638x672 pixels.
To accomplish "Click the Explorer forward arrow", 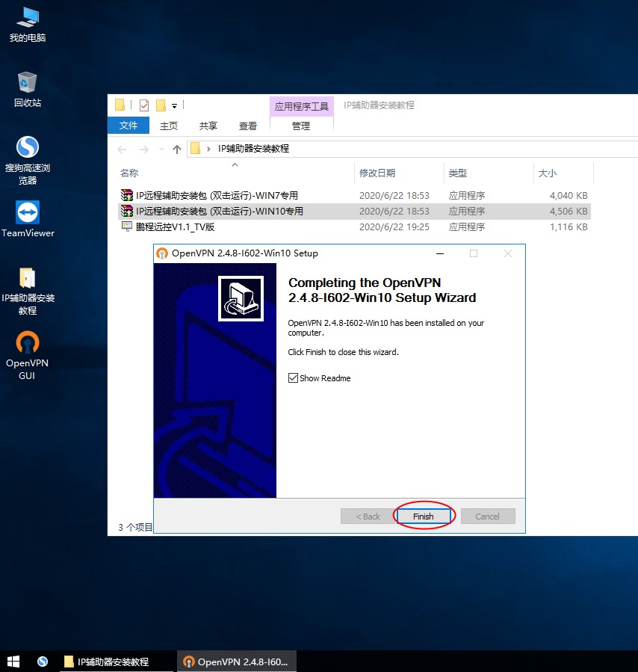I will (144, 149).
